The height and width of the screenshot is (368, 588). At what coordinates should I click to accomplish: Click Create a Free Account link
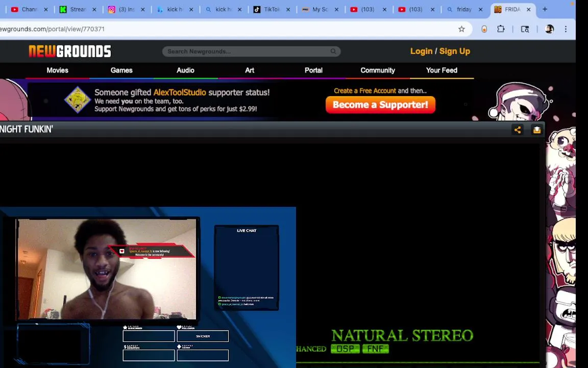tap(365, 91)
